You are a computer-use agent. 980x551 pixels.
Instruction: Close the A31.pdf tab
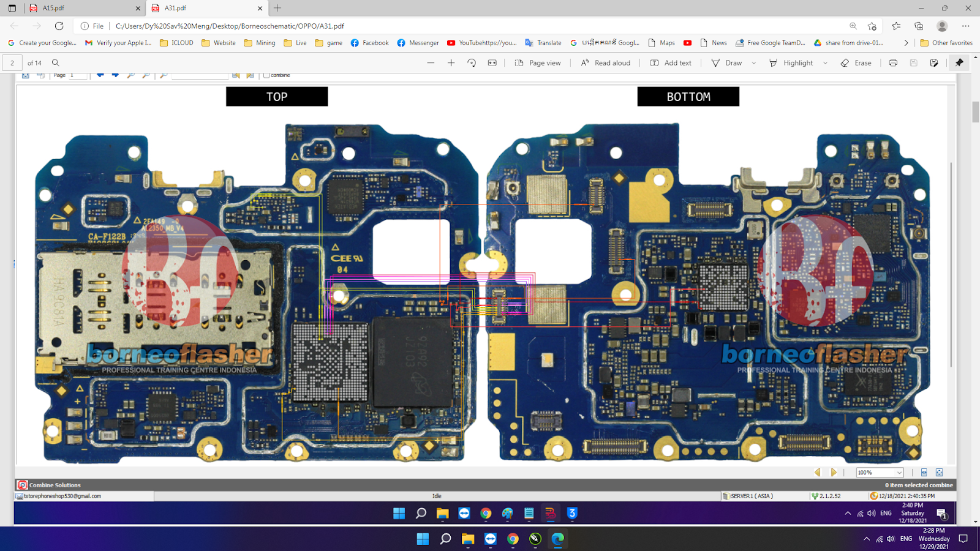260,8
